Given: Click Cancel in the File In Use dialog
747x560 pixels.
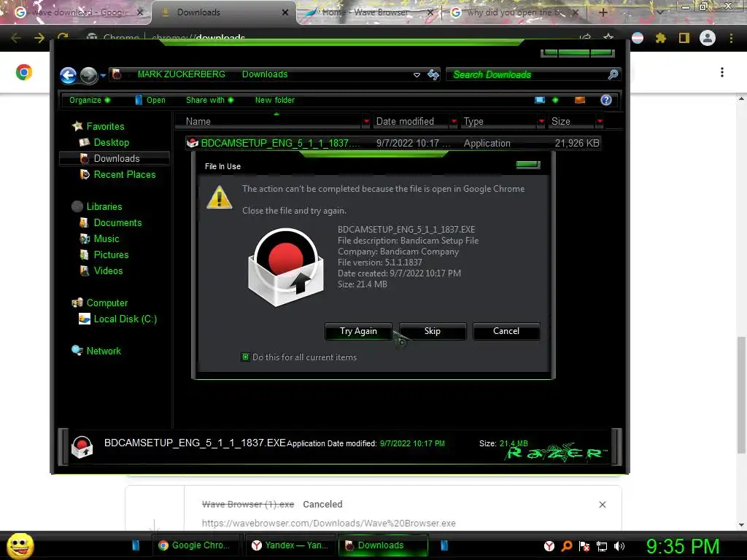Looking at the screenshot, I should (506, 332).
